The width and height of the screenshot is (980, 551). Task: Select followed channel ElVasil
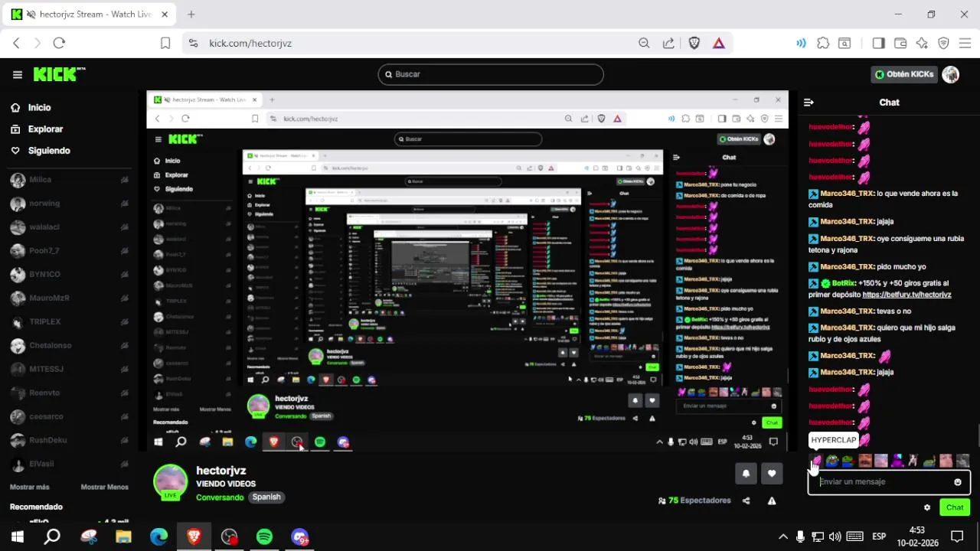(x=69, y=465)
